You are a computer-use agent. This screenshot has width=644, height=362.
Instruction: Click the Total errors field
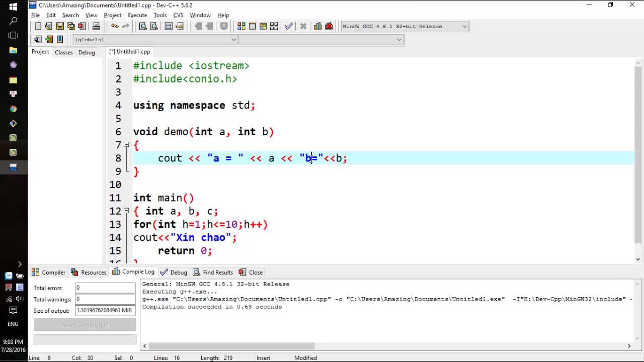pos(105,288)
